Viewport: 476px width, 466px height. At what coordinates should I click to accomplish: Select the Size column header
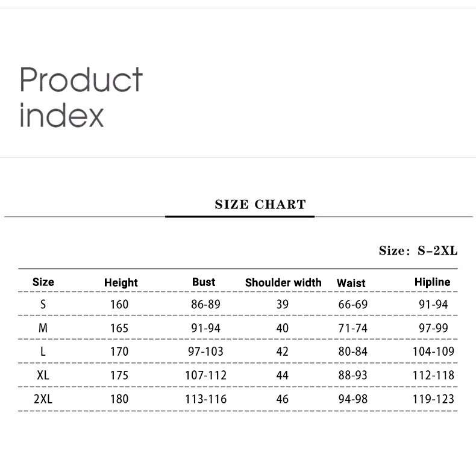point(43,282)
